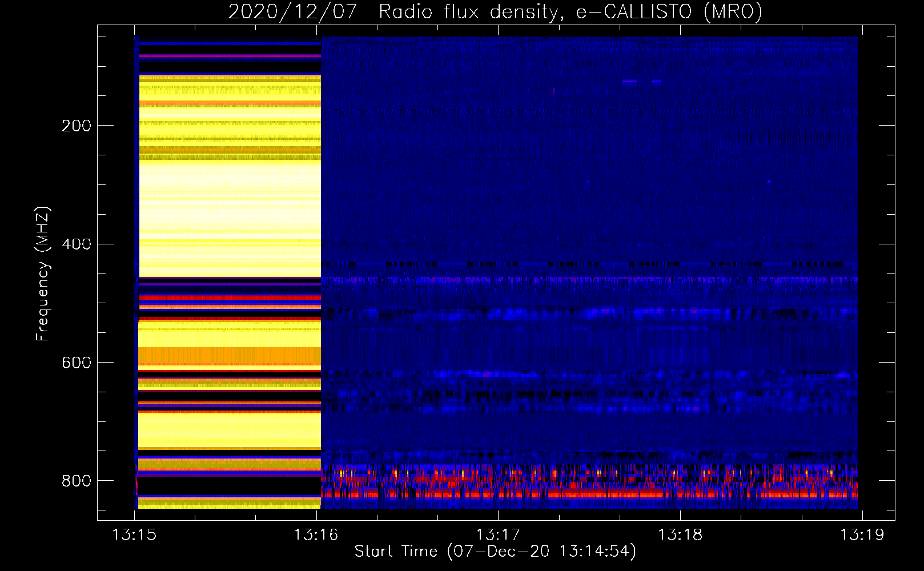Click the "Frequency (MHZ)" axis label

43,274
